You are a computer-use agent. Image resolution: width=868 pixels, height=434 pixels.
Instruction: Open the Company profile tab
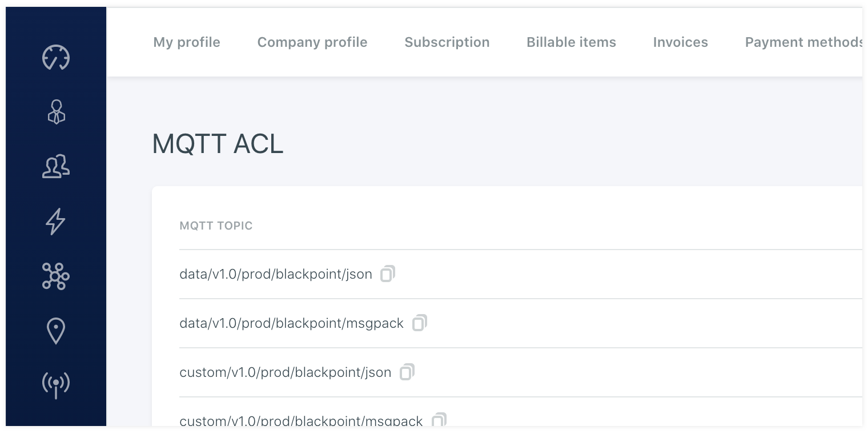click(x=312, y=42)
